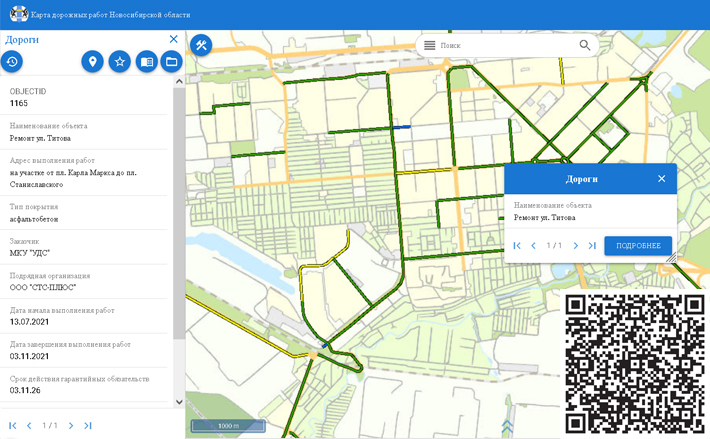The height and width of the screenshot is (439, 710).
Task: Click the side panel scrollbar thumb
Action: point(179,213)
